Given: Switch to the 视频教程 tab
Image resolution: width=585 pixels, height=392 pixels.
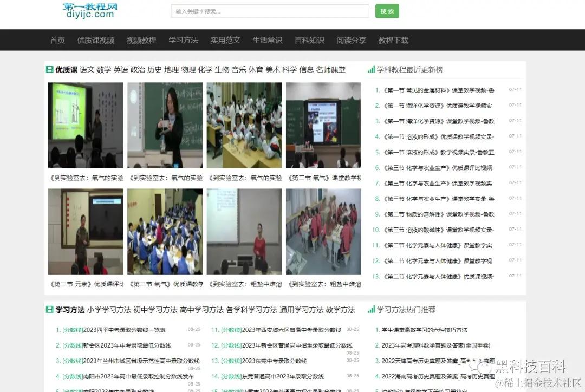Looking at the screenshot, I should coord(141,40).
